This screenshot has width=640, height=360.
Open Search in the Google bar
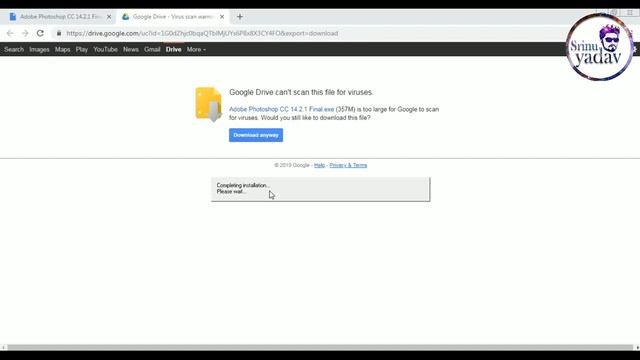[x=14, y=49]
